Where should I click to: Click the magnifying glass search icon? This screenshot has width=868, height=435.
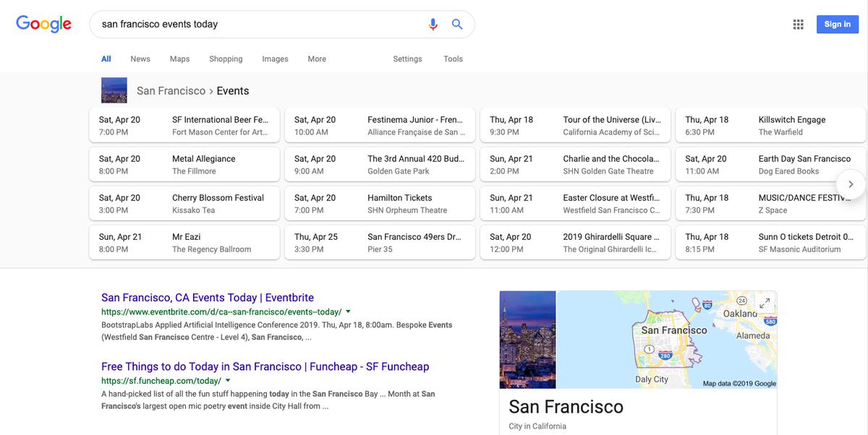(x=457, y=24)
